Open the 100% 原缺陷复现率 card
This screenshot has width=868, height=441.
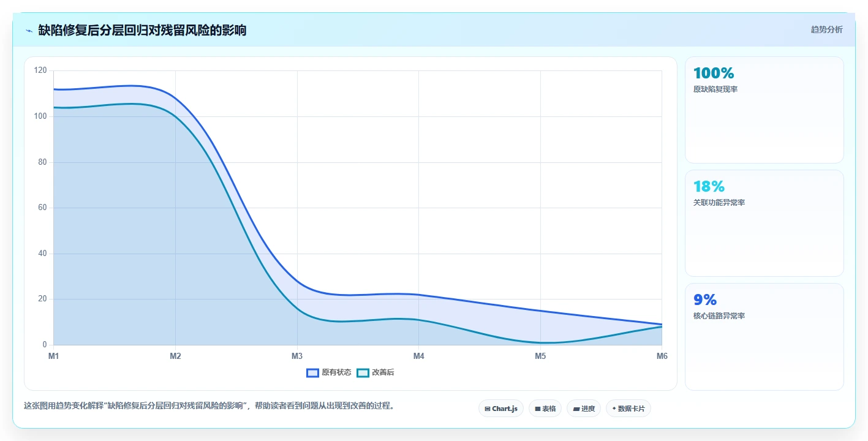click(764, 110)
